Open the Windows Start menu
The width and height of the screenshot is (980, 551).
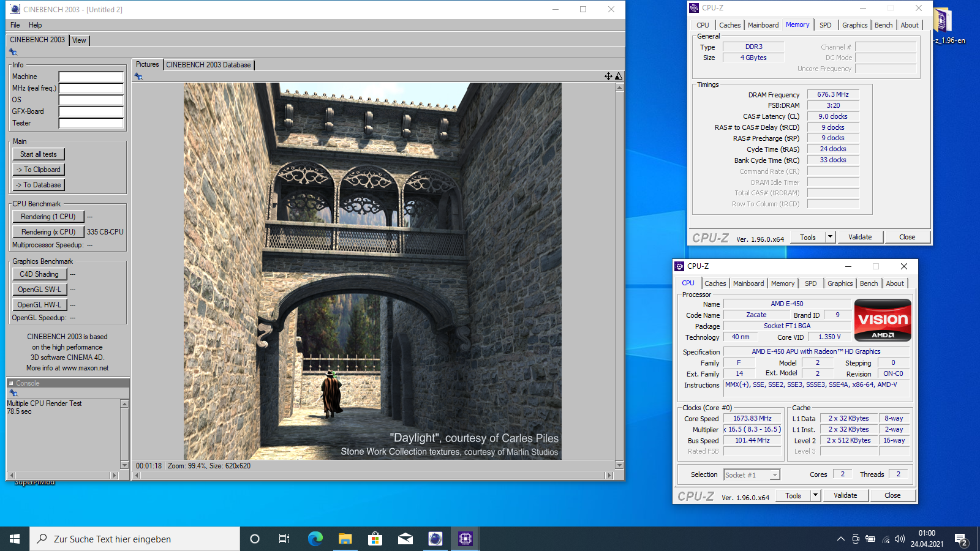[15, 539]
